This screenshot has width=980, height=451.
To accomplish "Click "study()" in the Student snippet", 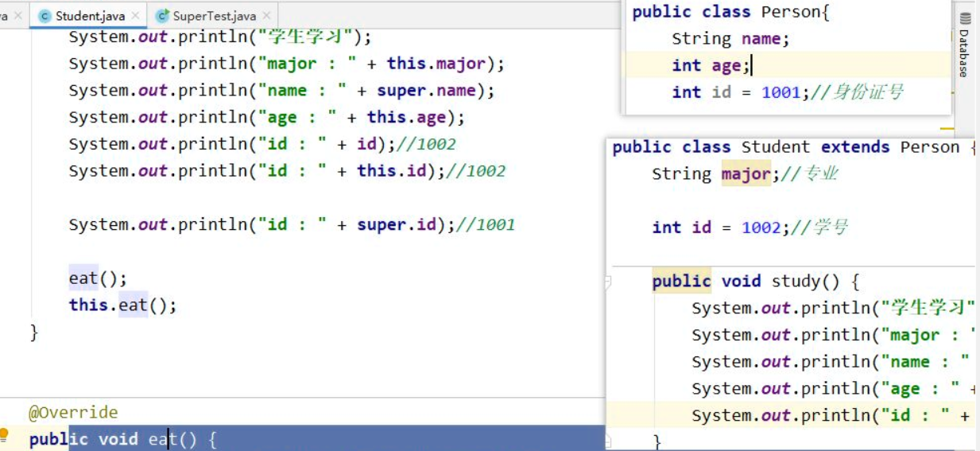I will coord(806,282).
